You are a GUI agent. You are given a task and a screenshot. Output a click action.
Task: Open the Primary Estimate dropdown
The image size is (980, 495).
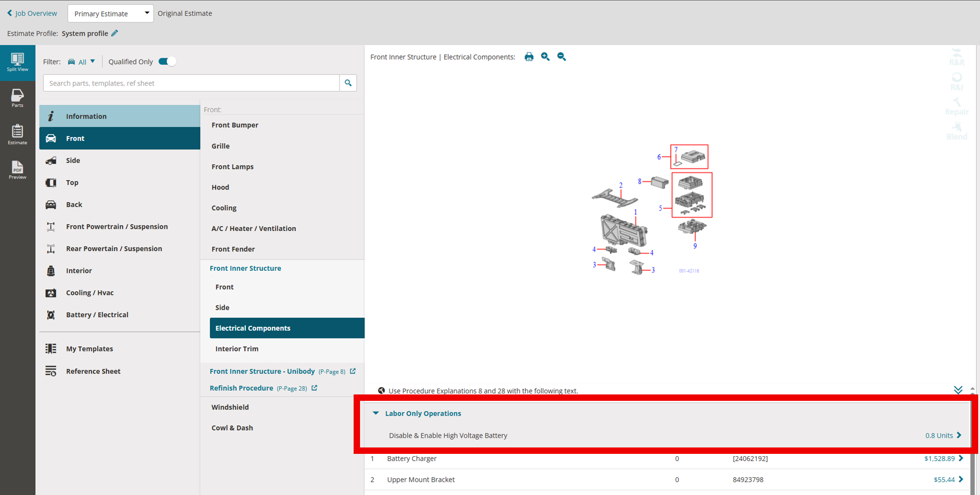point(110,13)
